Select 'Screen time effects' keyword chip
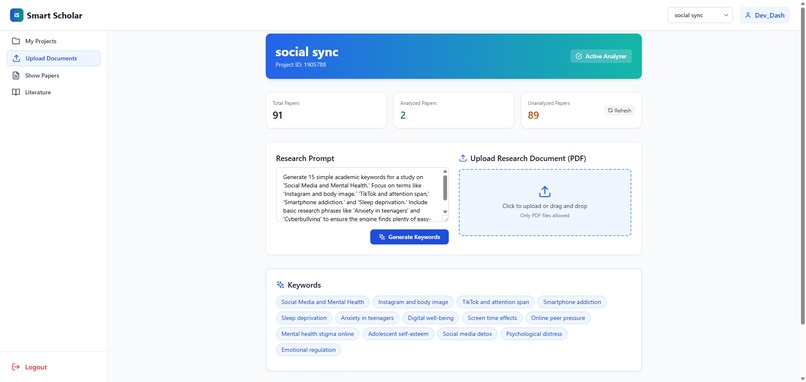The height and width of the screenshot is (382, 806). click(x=492, y=318)
